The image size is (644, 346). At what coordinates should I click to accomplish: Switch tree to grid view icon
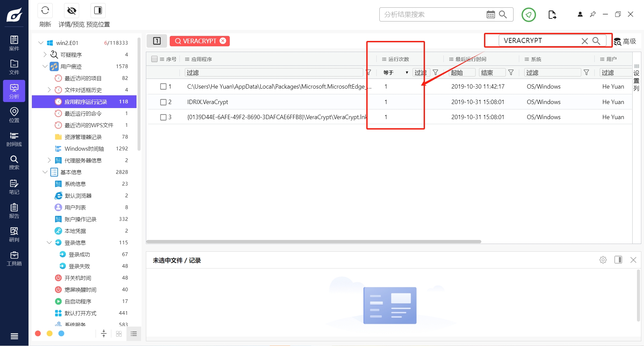tap(119, 334)
